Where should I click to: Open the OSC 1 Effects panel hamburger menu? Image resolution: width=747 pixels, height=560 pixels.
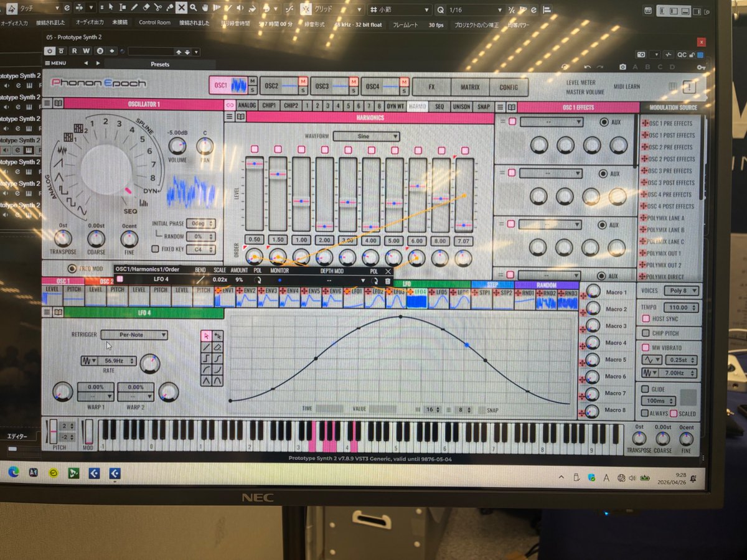(499, 107)
